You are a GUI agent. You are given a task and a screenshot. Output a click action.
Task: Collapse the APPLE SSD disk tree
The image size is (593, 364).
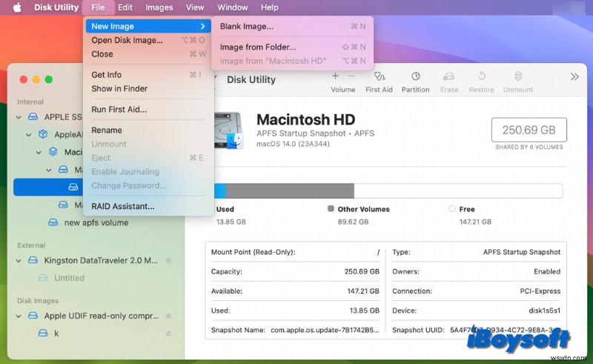[19, 117]
